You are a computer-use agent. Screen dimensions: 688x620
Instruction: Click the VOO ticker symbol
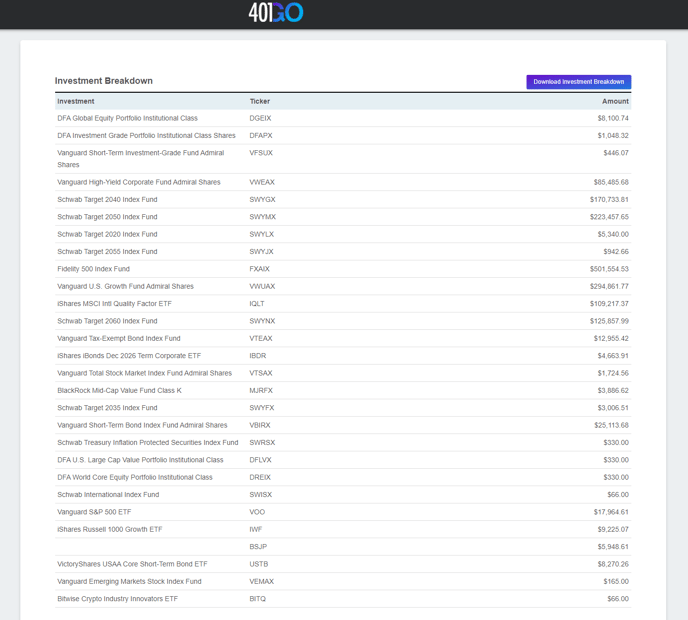click(x=257, y=512)
